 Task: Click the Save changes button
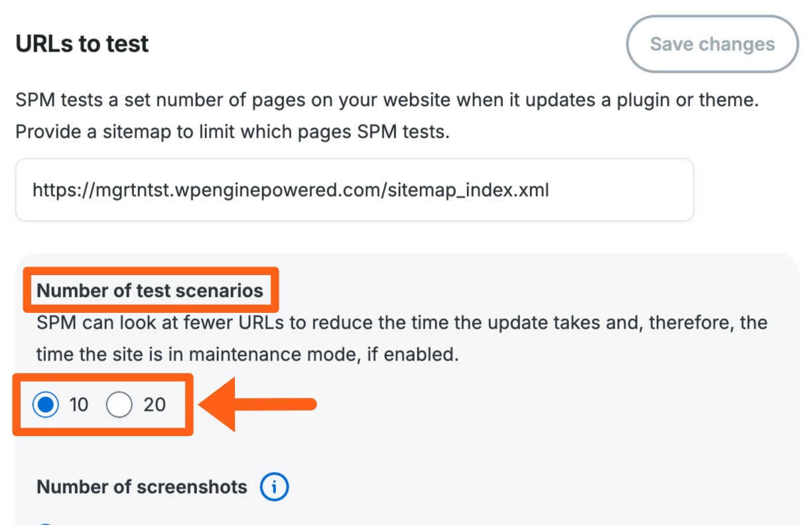click(x=712, y=44)
